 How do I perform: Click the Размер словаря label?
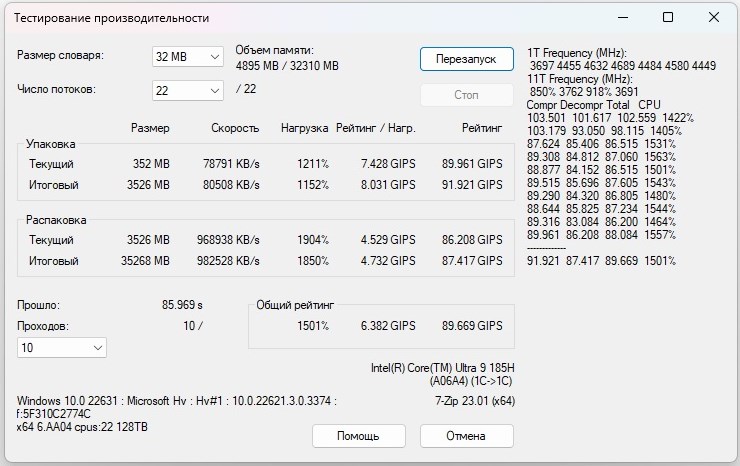pyautogui.click(x=60, y=56)
